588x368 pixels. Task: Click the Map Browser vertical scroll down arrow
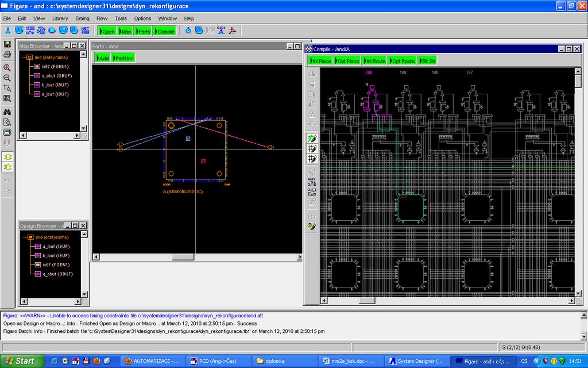(x=83, y=128)
